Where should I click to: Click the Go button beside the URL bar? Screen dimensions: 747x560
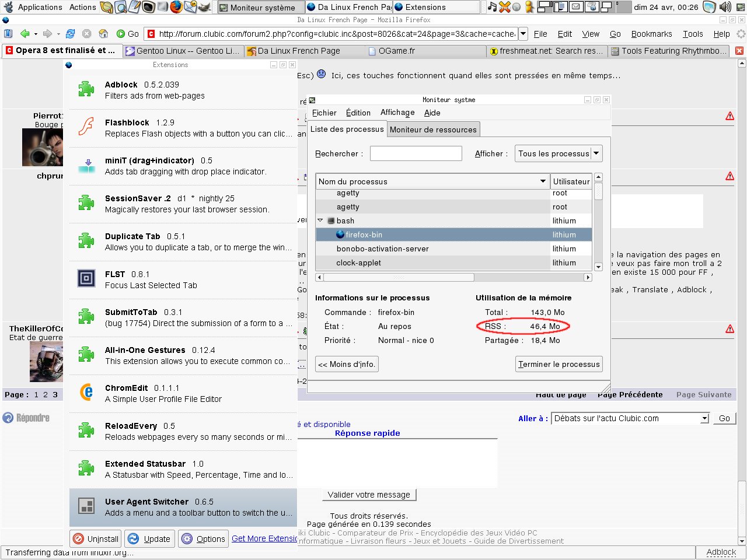point(128,34)
